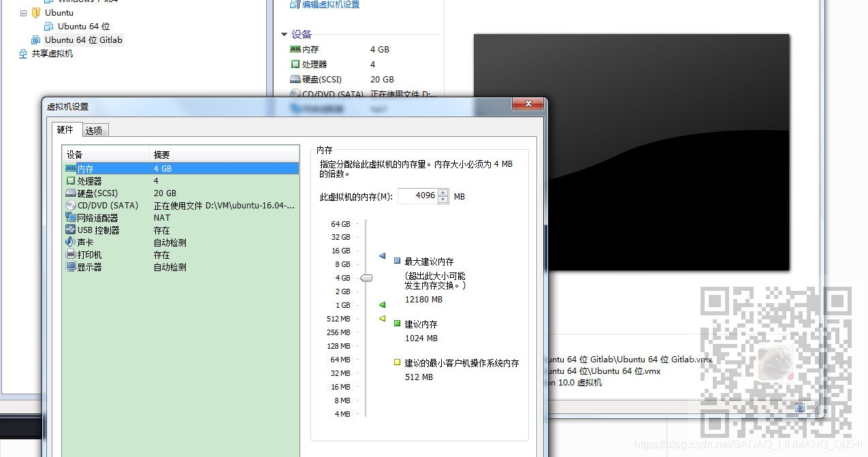
Task: Click the 128 MB label on memory scale
Action: [338, 346]
